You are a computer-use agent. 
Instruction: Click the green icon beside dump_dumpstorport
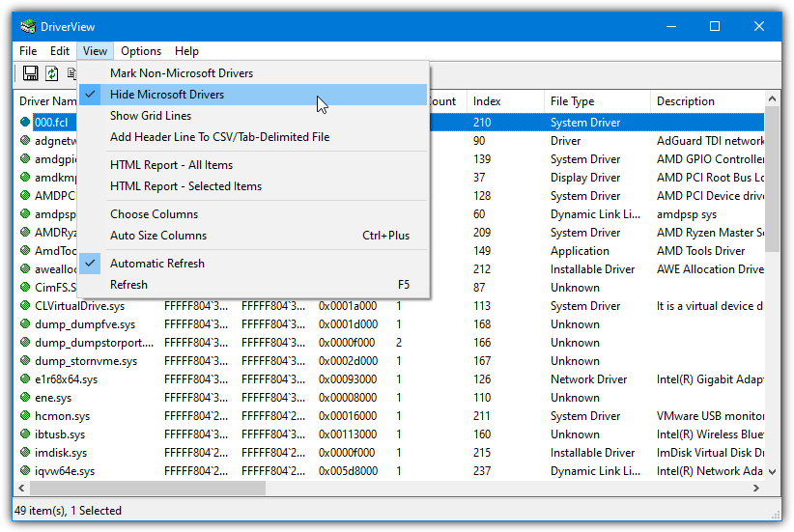(25, 342)
